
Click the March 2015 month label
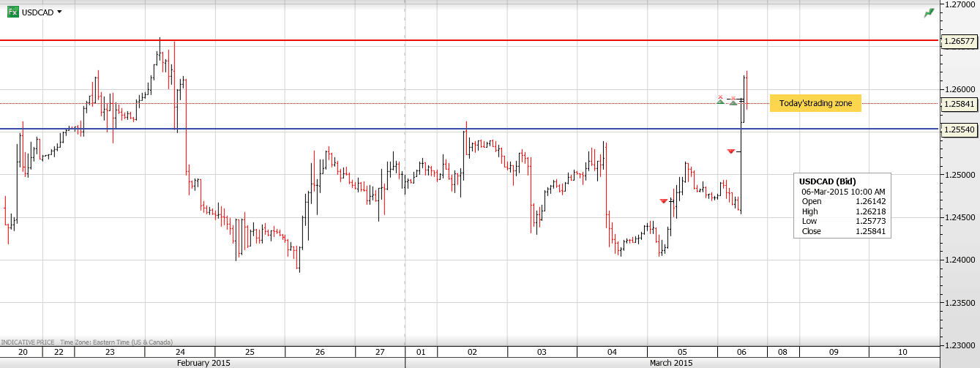[x=671, y=363]
